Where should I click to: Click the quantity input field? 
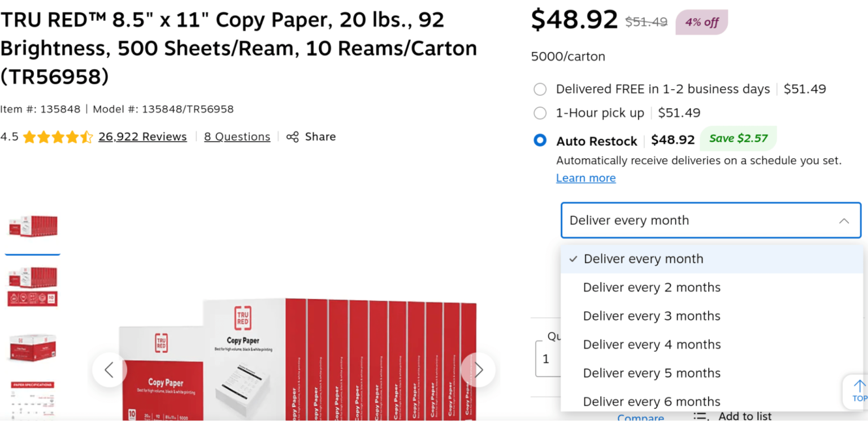click(x=547, y=359)
